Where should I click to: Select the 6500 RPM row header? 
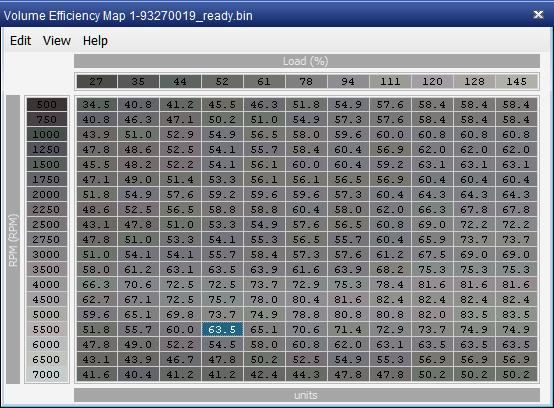tap(47, 360)
